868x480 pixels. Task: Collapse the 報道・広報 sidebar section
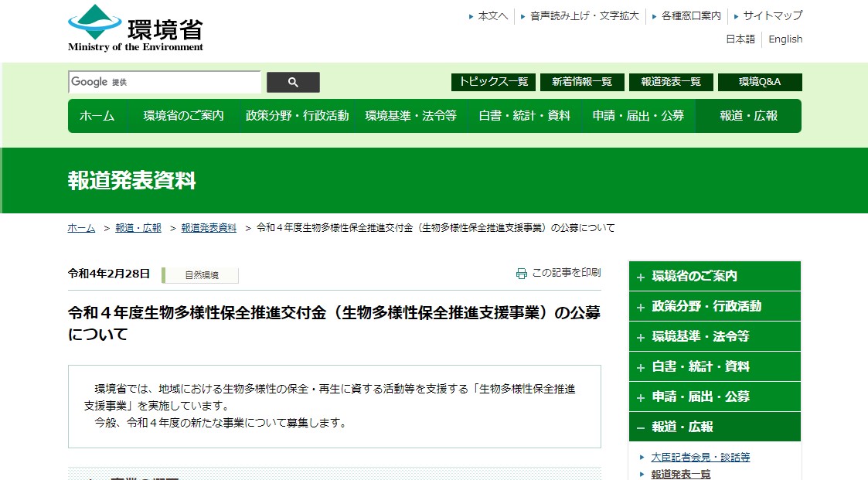pos(640,427)
